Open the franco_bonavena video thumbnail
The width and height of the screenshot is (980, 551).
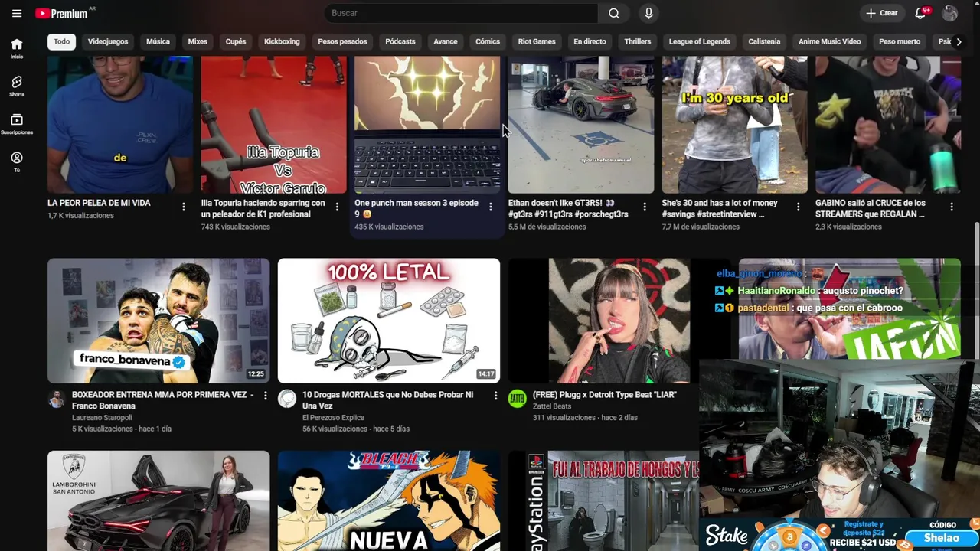pyautogui.click(x=158, y=321)
